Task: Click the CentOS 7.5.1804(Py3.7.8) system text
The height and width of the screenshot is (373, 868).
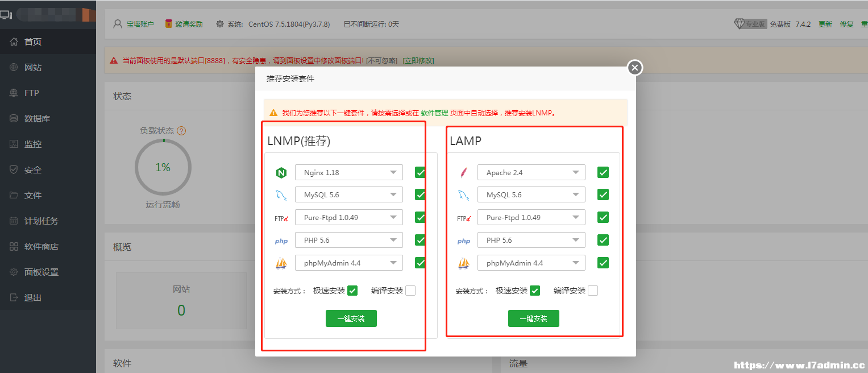Action: point(289,24)
